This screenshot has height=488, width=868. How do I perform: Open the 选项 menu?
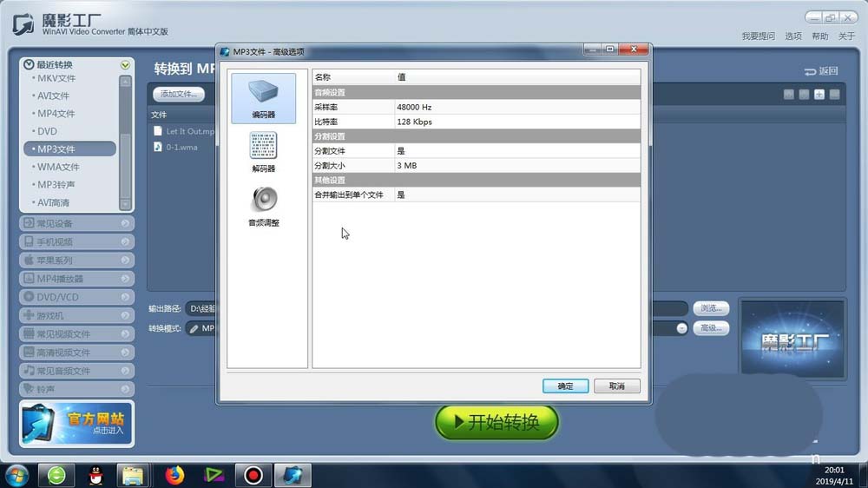tap(793, 36)
